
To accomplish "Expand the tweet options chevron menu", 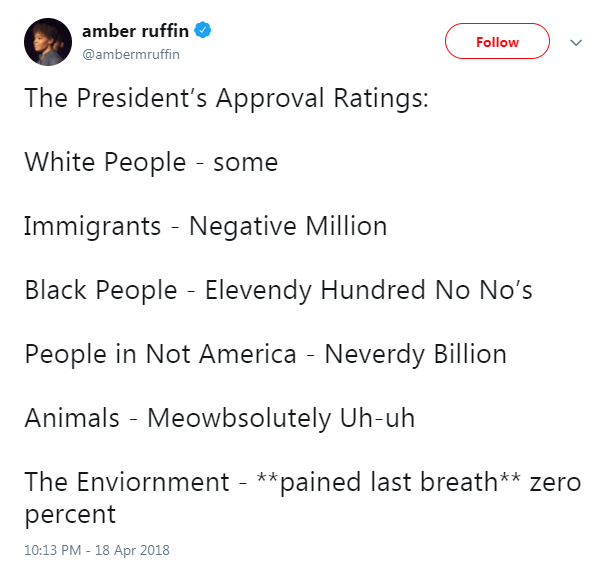I will [x=576, y=42].
